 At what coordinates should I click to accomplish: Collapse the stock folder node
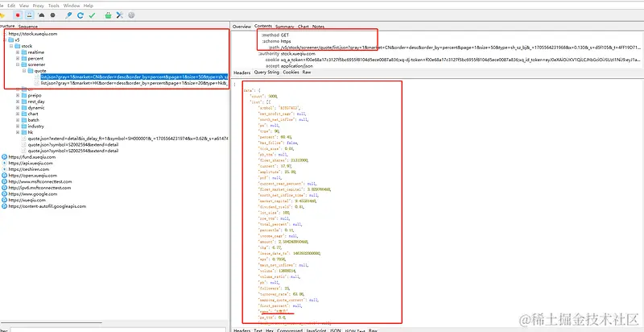(11, 46)
